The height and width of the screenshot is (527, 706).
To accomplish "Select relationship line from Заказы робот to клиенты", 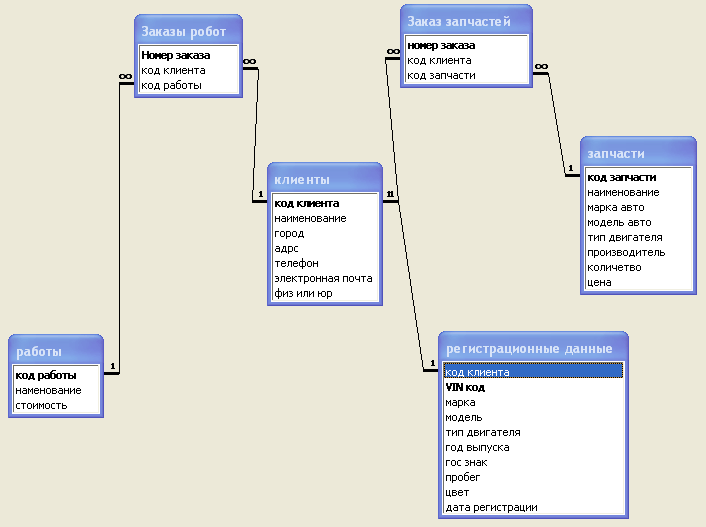I will [256, 135].
